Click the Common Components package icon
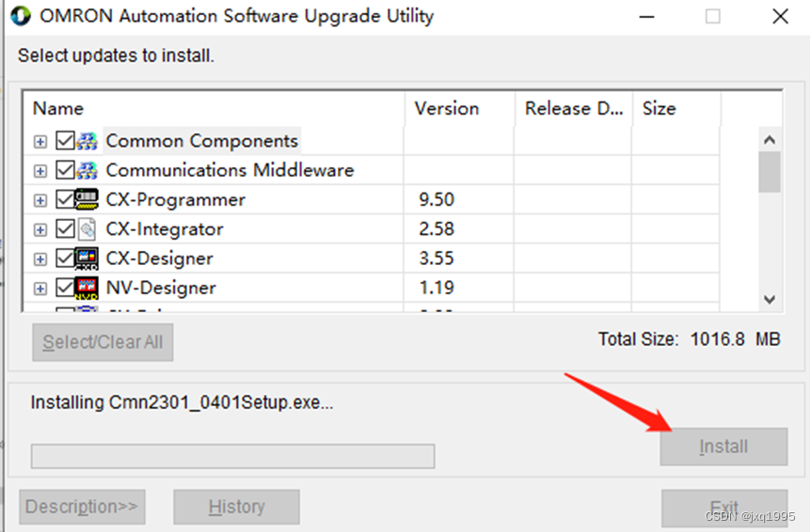The width and height of the screenshot is (810, 532). tap(87, 140)
